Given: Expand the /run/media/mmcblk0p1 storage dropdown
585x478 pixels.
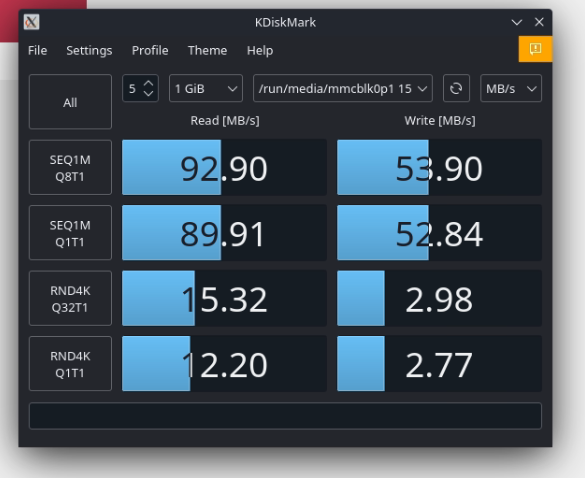Looking at the screenshot, I should (x=343, y=88).
